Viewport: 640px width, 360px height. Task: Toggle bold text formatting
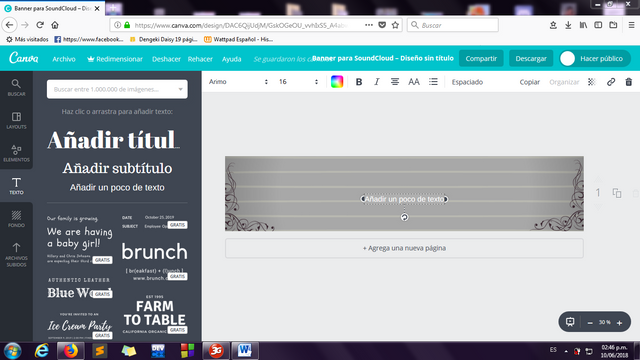coord(359,82)
